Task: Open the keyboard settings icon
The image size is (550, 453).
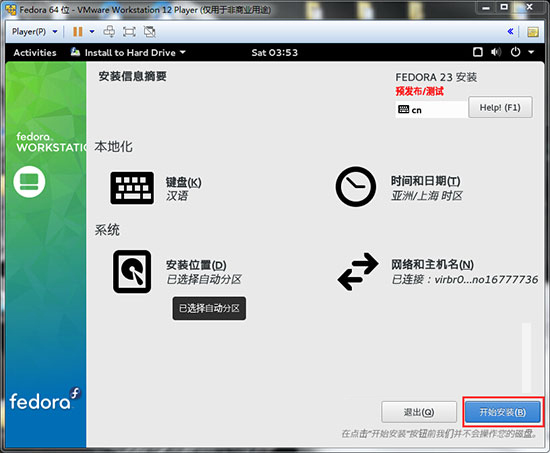Action: 132,188
